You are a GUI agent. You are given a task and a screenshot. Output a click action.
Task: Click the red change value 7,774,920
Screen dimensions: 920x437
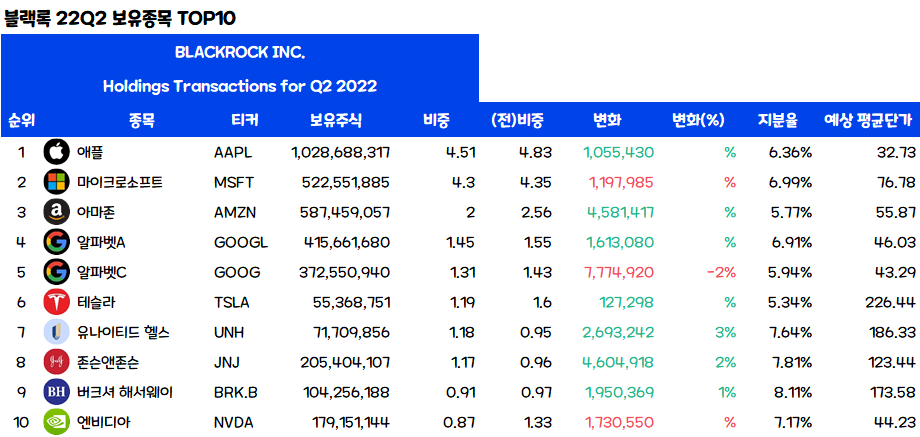click(618, 273)
